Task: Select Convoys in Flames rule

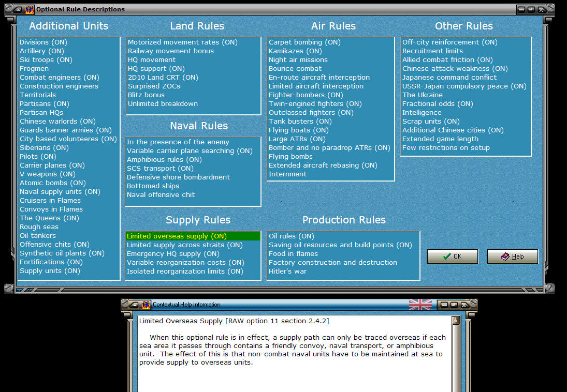Action: click(x=51, y=209)
